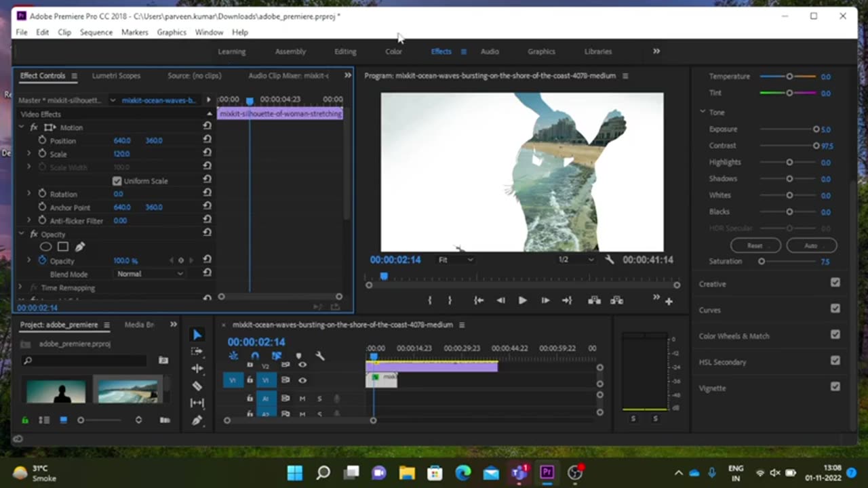868x488 pixels.
Task: Step back one frame
Action: 500,300
